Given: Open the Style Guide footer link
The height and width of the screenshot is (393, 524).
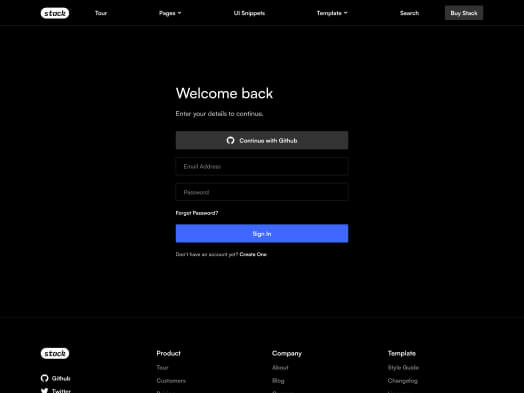Looking at the screenshot, I should point(403,368).
